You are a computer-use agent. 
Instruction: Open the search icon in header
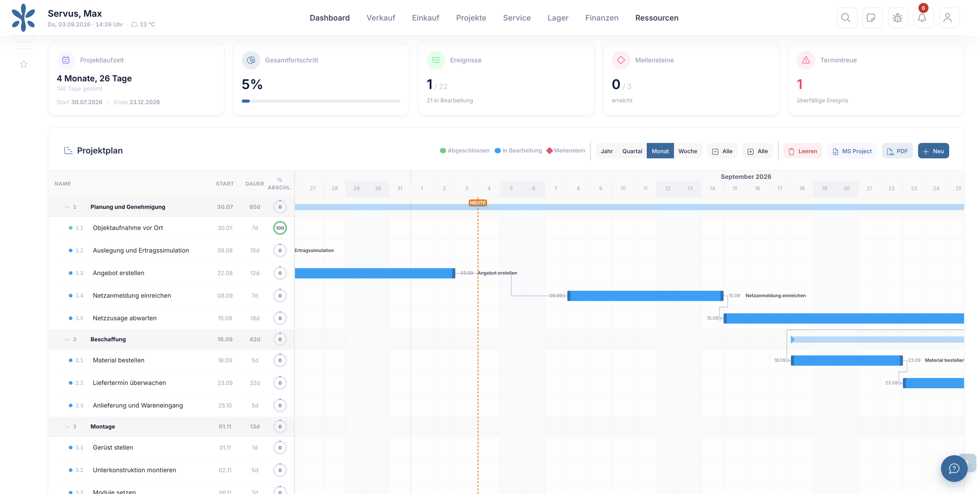(846, 18)
